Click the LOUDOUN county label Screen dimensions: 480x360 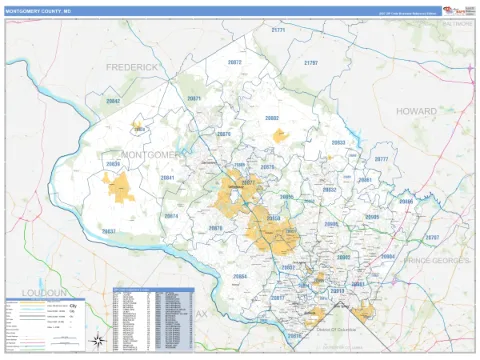44,293
